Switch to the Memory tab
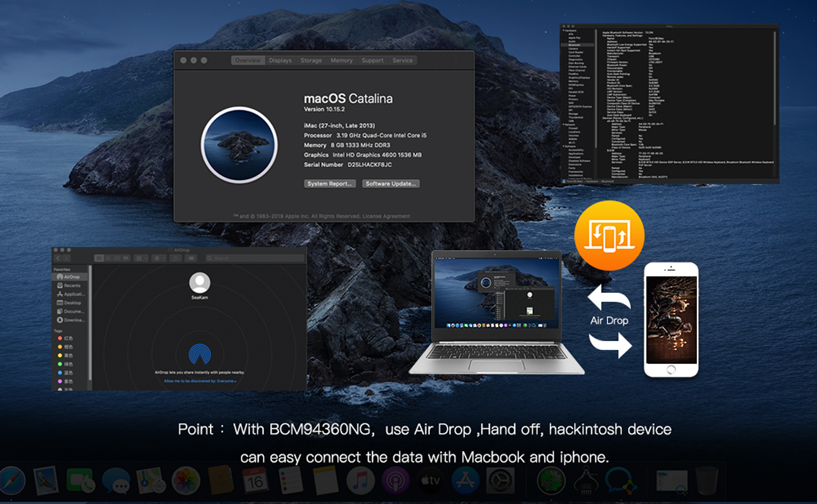Image resolution: width=817 pixels, height=504 pixels. click(x=341, y=60)
